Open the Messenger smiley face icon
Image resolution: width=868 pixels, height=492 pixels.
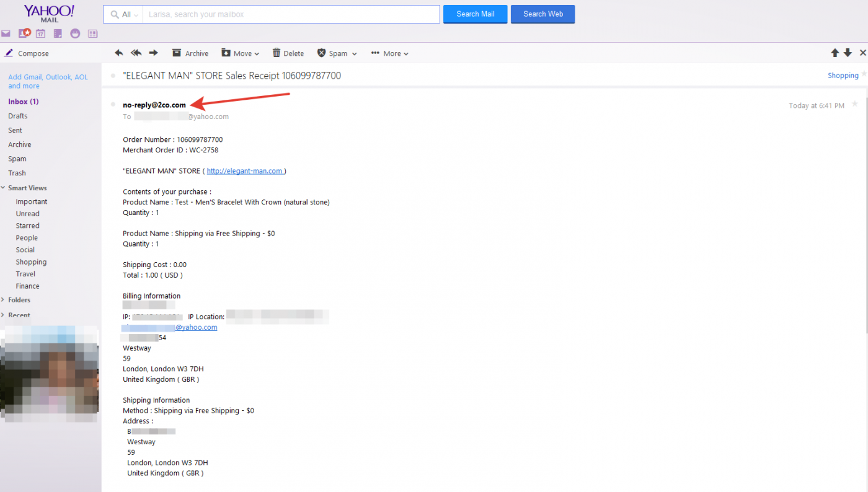pos(76,33)
